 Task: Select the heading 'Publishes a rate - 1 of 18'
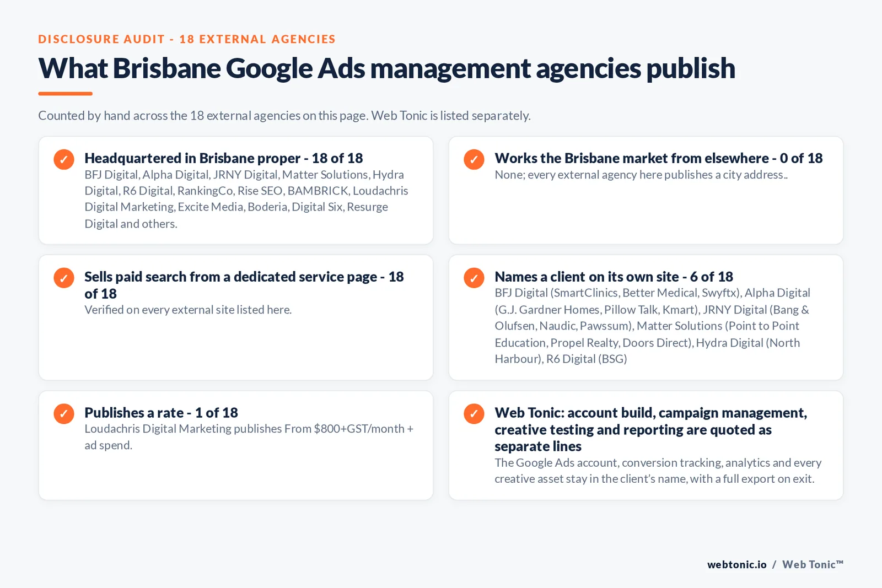tap(161, 413)
